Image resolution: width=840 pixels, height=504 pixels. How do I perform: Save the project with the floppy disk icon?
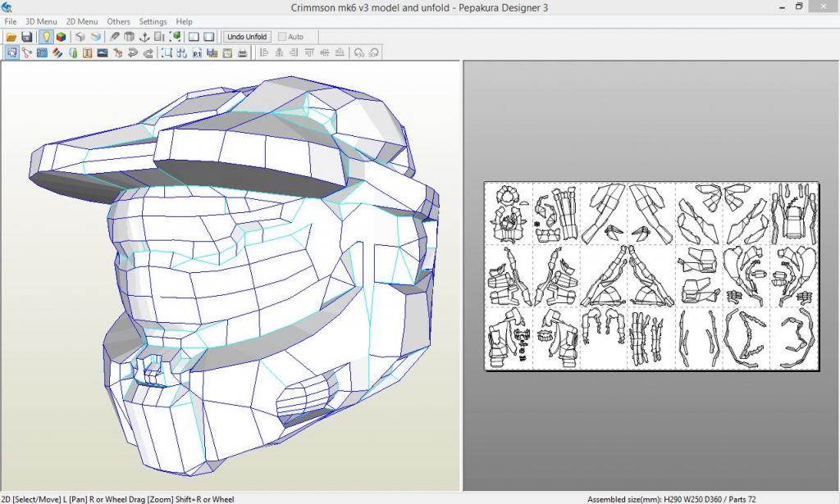(x=26, y=37)
